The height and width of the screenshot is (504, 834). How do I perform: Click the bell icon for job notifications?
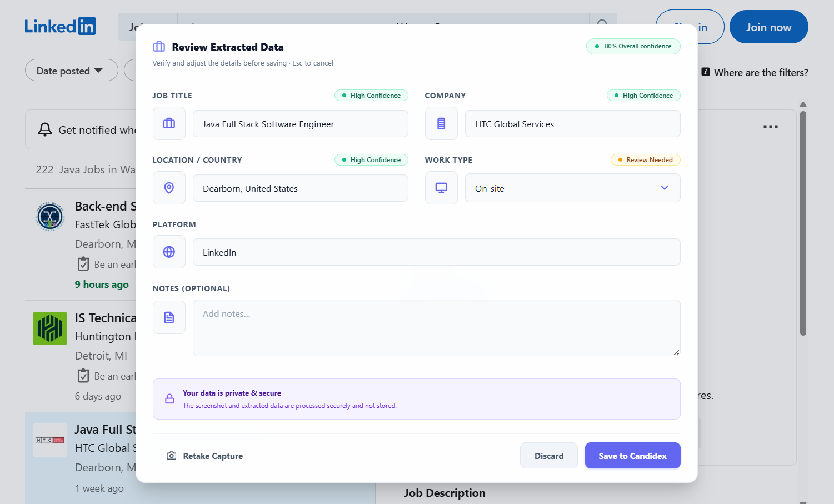(x=44, y=129)
